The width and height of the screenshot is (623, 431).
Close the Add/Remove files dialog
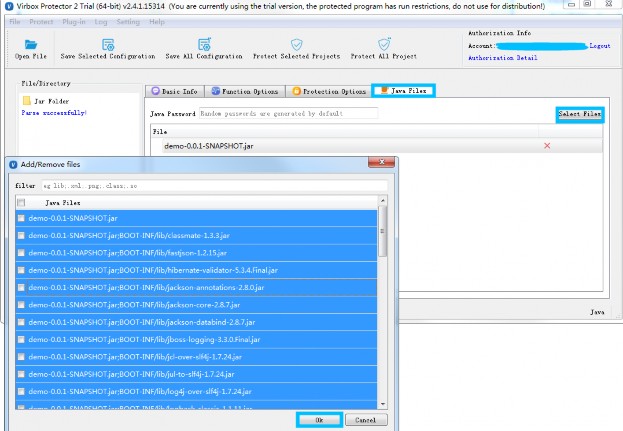381,162
